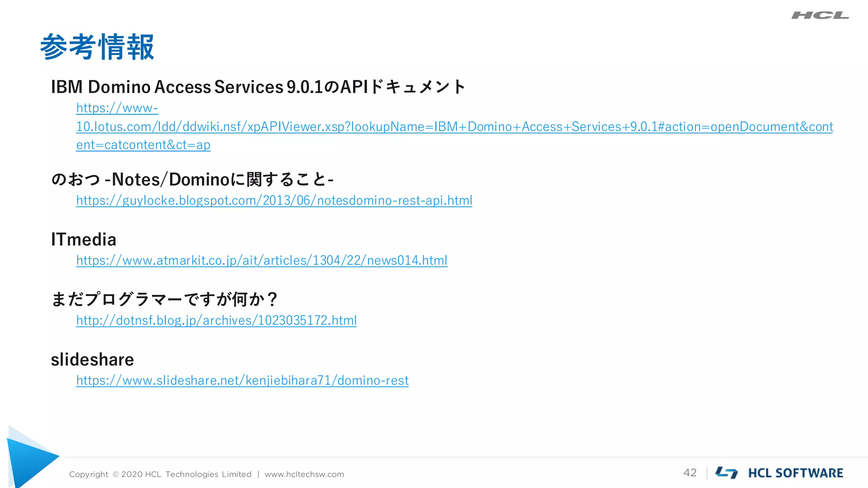The image size is (868, 488).
Task: Select the ITmedia heading
Action: point(83,239)
